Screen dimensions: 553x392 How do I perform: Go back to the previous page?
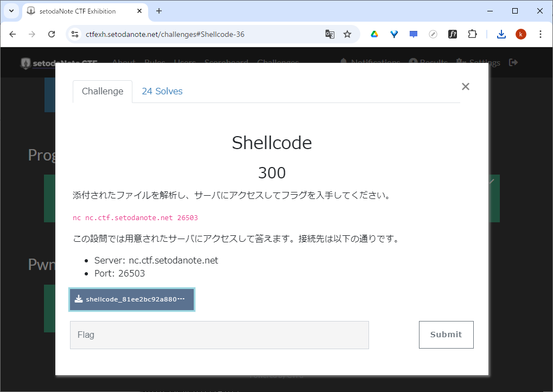point(12,34)
